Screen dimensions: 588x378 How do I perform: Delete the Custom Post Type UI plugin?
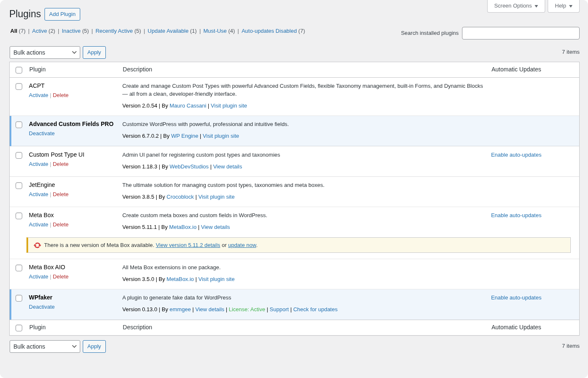pos(60,164)
